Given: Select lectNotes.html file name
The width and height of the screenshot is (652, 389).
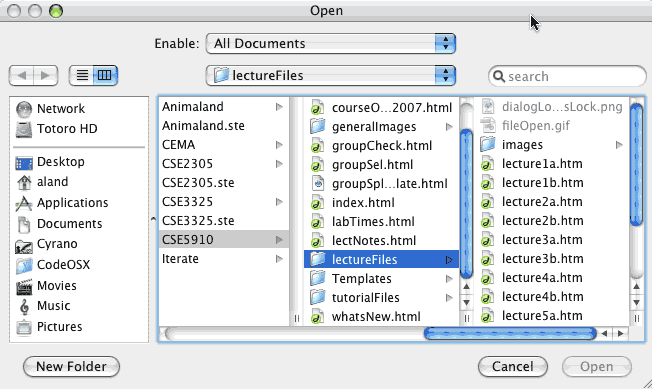Looking at the screenshot, I should tap(374, 241).
